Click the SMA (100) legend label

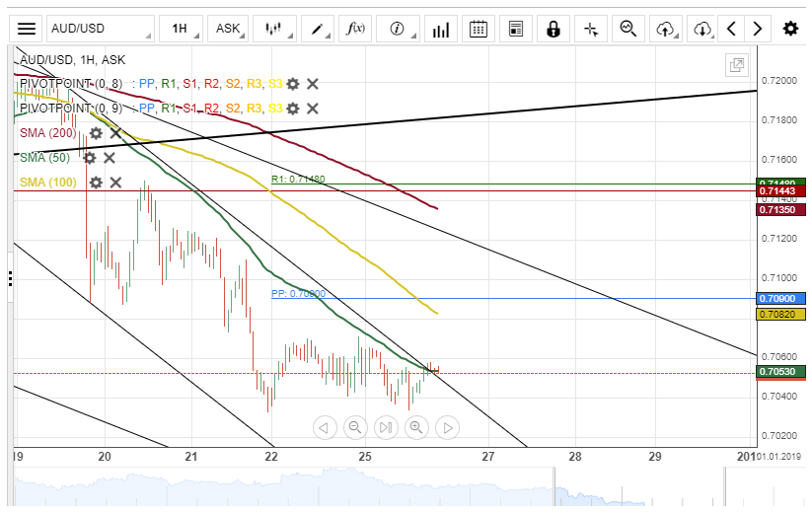pos(48,183)
